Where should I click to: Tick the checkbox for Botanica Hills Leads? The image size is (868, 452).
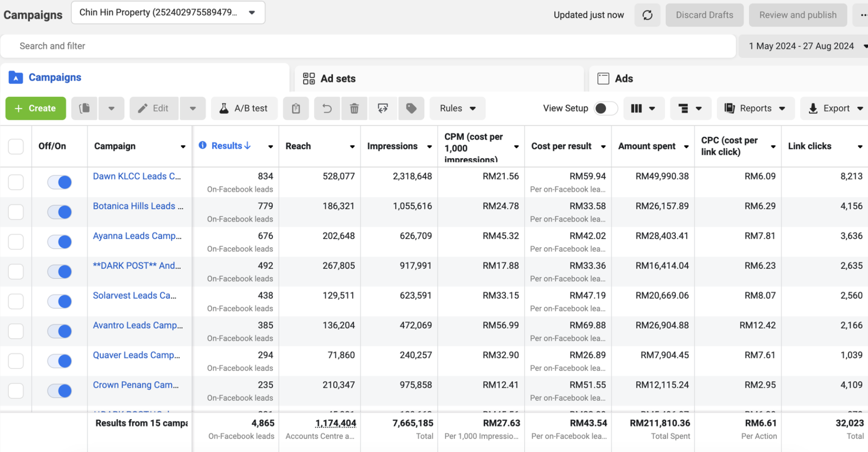(16, 212)
